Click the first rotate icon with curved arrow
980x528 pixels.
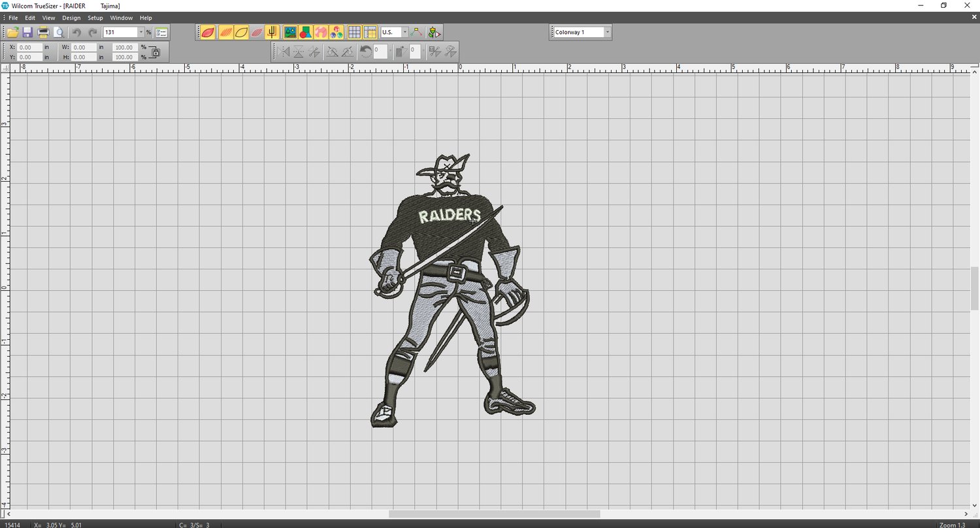[x=332, y=51]
